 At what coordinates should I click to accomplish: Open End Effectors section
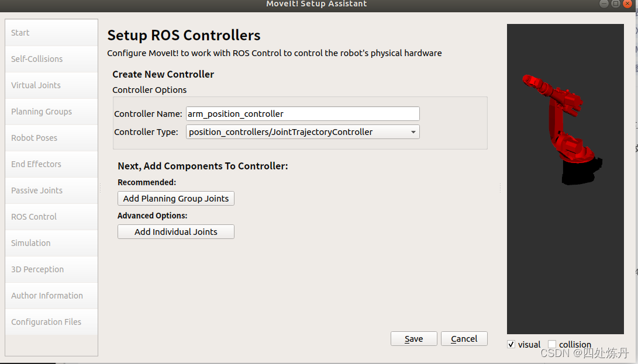pos(51,164)
